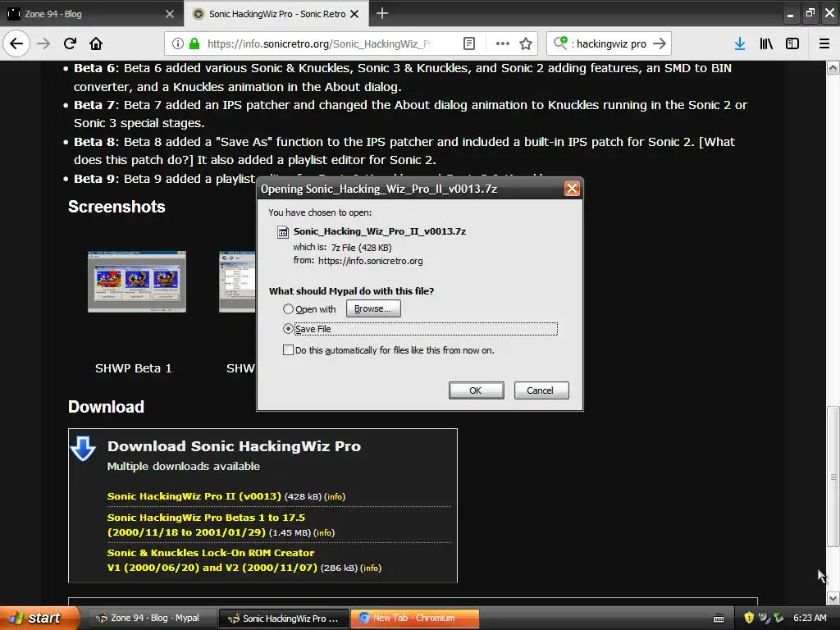Close the Zone 94 - Blog tab
This screenshot has height=630, width=840.
pos(170,14)
